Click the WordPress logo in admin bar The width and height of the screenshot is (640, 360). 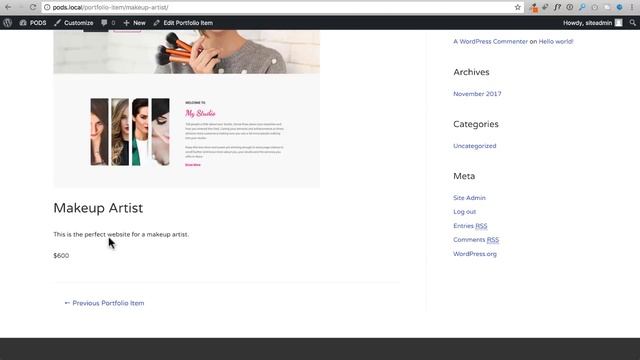7,23
